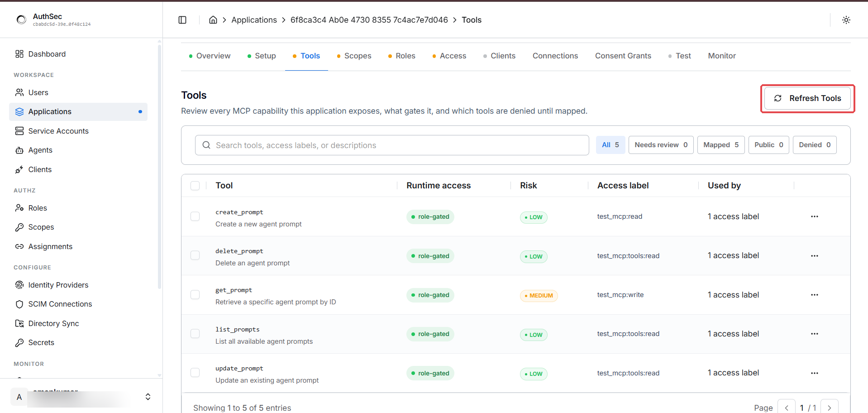Toggle the select-all tools checkbox

pyautogui.click(x=195, y=186)
